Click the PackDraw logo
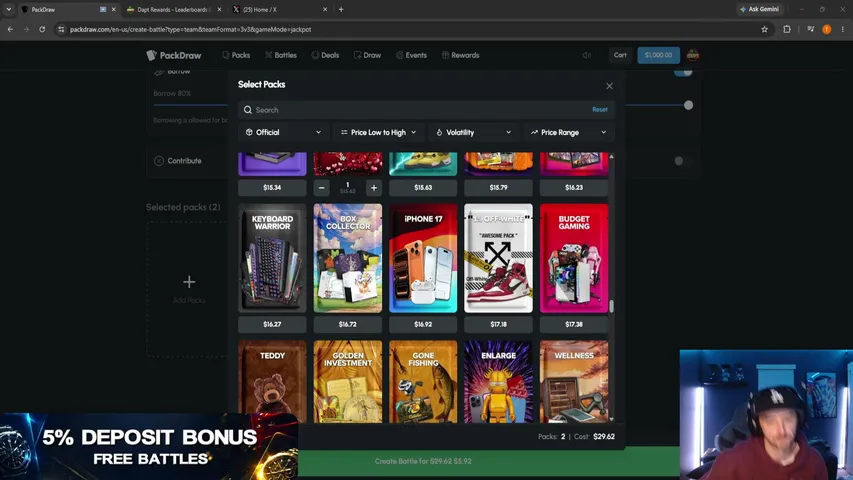The width and height of the screenshot is (853, 480). click(174, 55)
